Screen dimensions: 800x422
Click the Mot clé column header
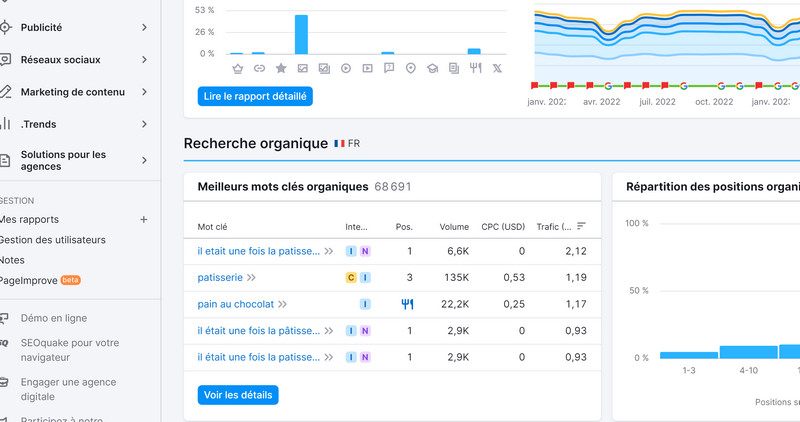point(212,227)
